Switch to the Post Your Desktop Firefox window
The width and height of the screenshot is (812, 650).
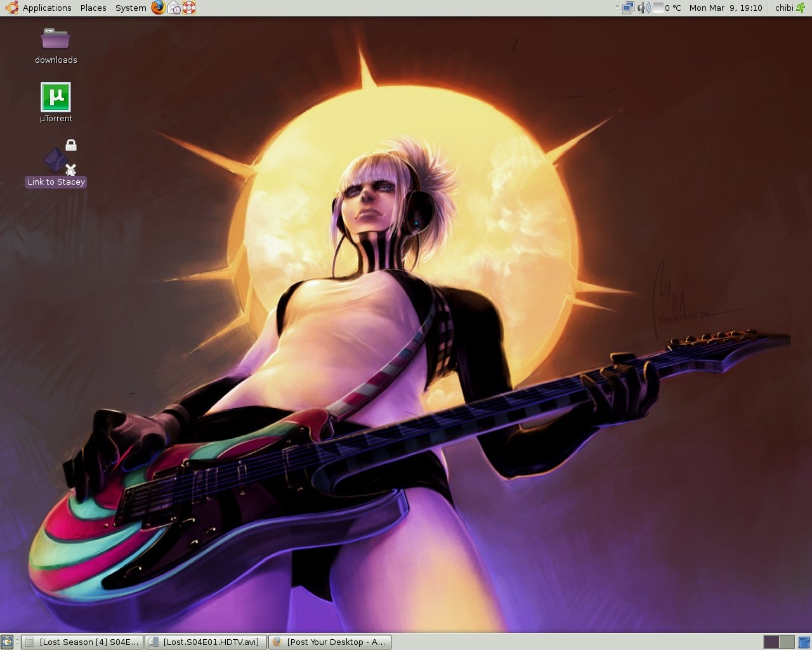pyautogui.click(x=329, y=642)
